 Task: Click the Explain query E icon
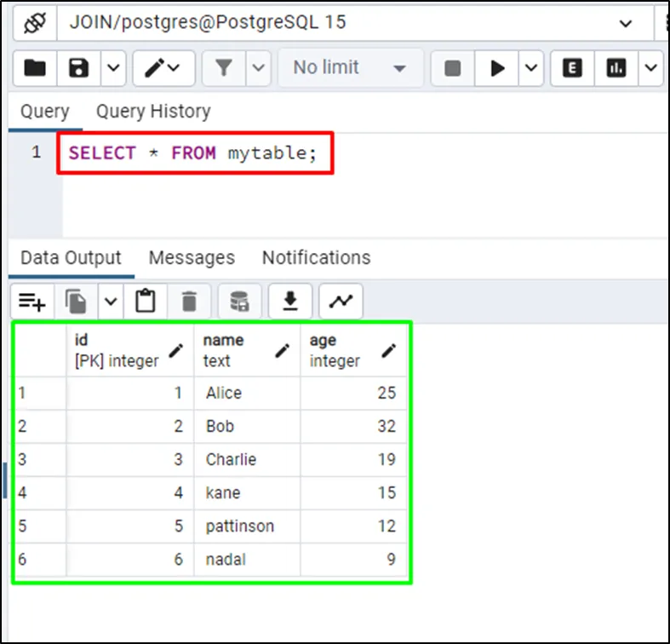pos(573,68)
